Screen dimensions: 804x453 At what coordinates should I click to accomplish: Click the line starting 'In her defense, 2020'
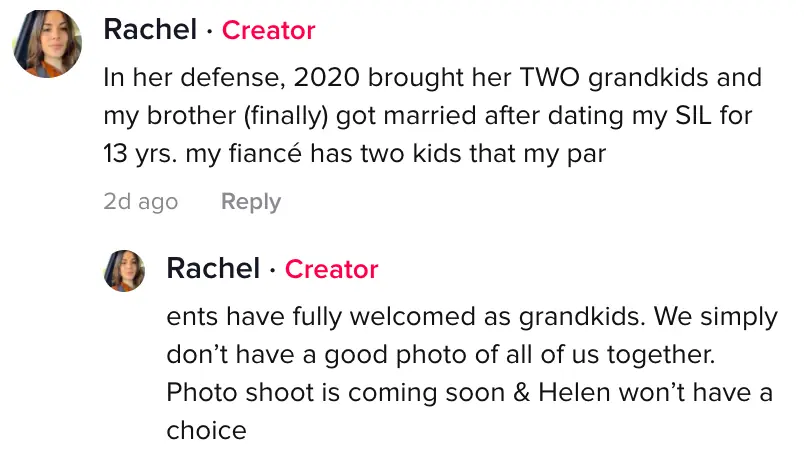432,78
